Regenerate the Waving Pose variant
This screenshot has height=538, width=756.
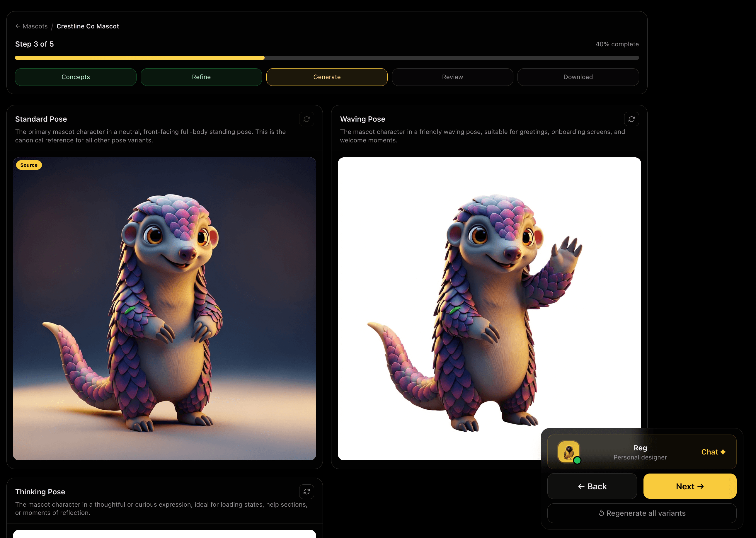coord(631,119)
